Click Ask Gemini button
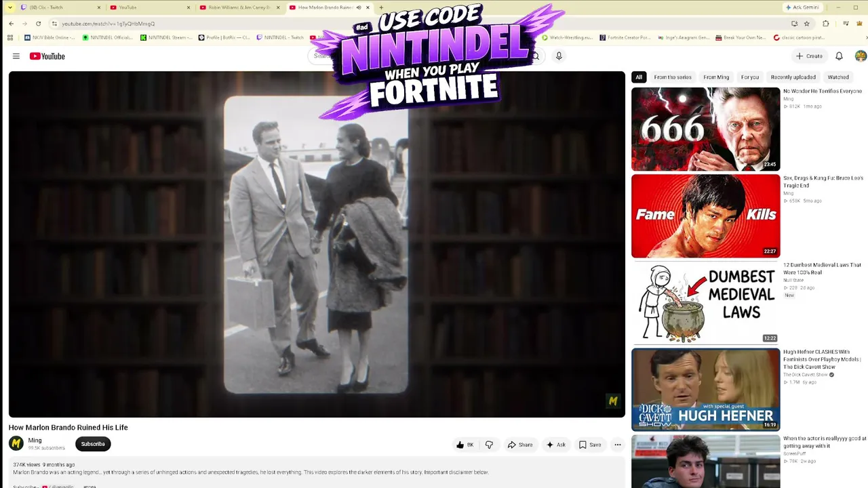This screenshot has height=488, width=868. 802,7
